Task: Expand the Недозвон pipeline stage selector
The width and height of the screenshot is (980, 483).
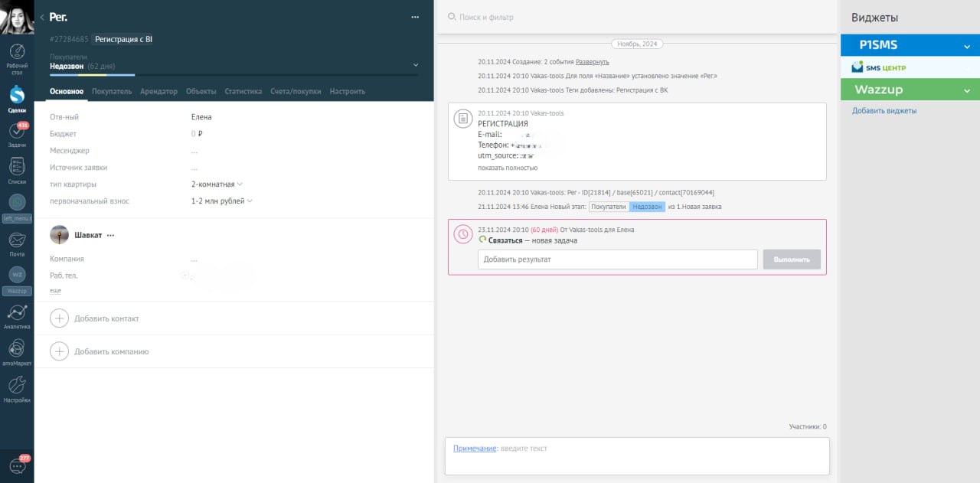Action: point(416,66)
